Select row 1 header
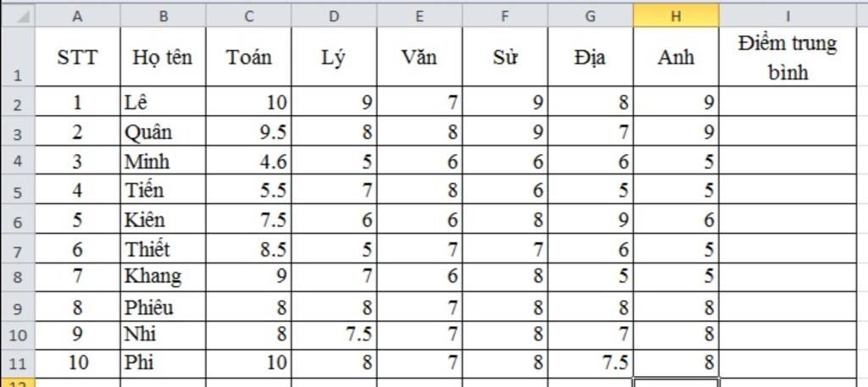 point(17,58)
